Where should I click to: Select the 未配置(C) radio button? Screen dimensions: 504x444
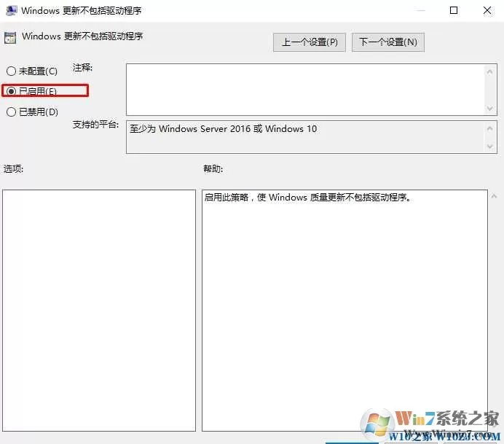pyautogui.click(x=11, y=71)
